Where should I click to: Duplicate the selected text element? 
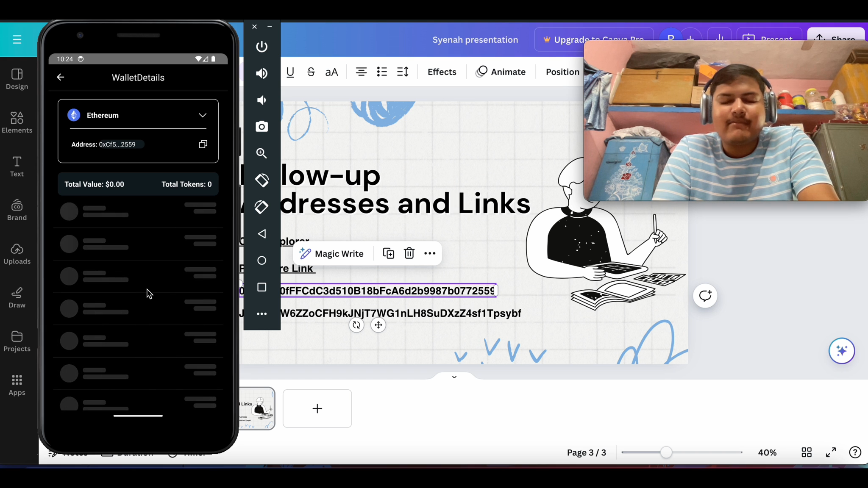pos(388,253)
